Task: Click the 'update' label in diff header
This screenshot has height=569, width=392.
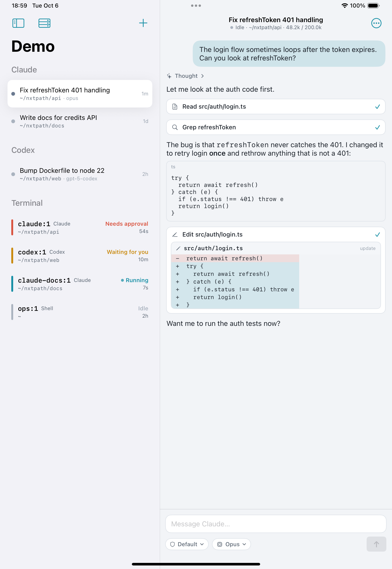Action: (368, 248)
